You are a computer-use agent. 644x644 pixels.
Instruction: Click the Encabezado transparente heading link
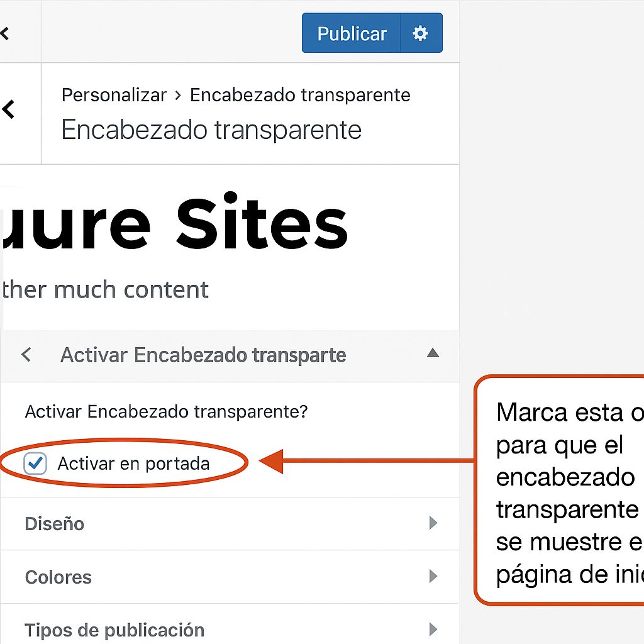click(211, 130)
